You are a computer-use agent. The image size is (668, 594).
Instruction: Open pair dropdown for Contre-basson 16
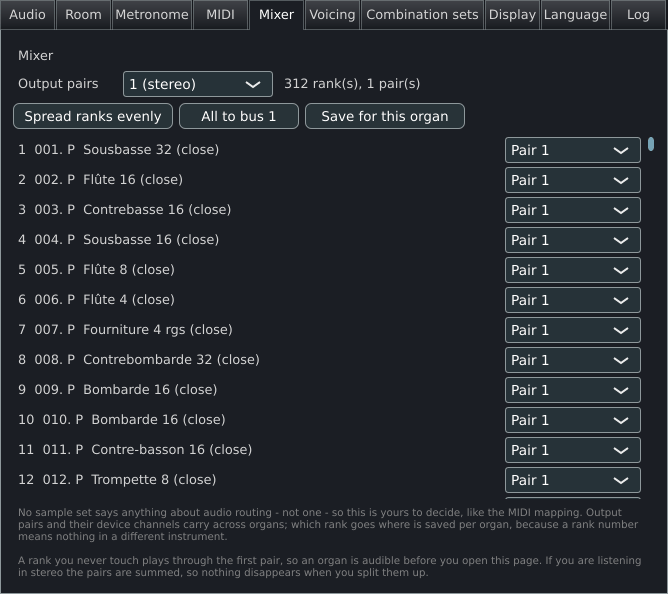[573, 450]
